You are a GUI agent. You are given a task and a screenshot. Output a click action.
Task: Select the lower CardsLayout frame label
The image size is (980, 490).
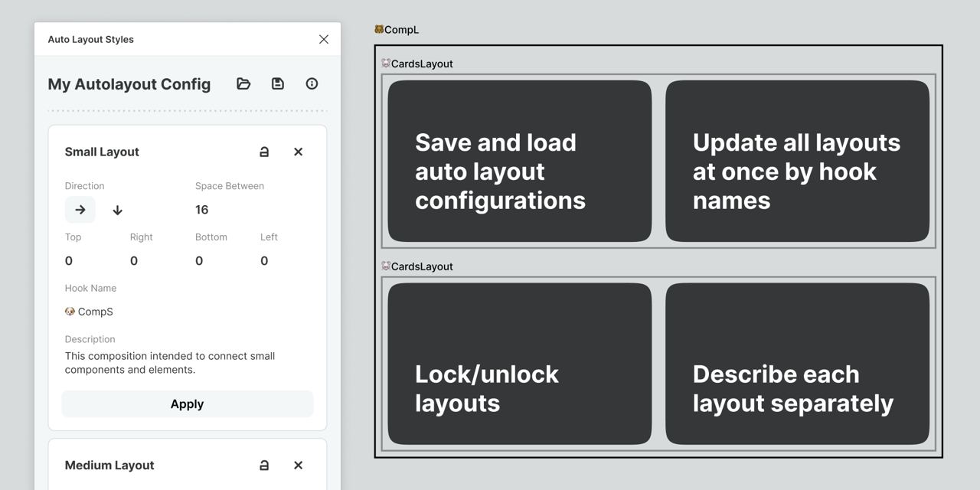pos(417,266)
